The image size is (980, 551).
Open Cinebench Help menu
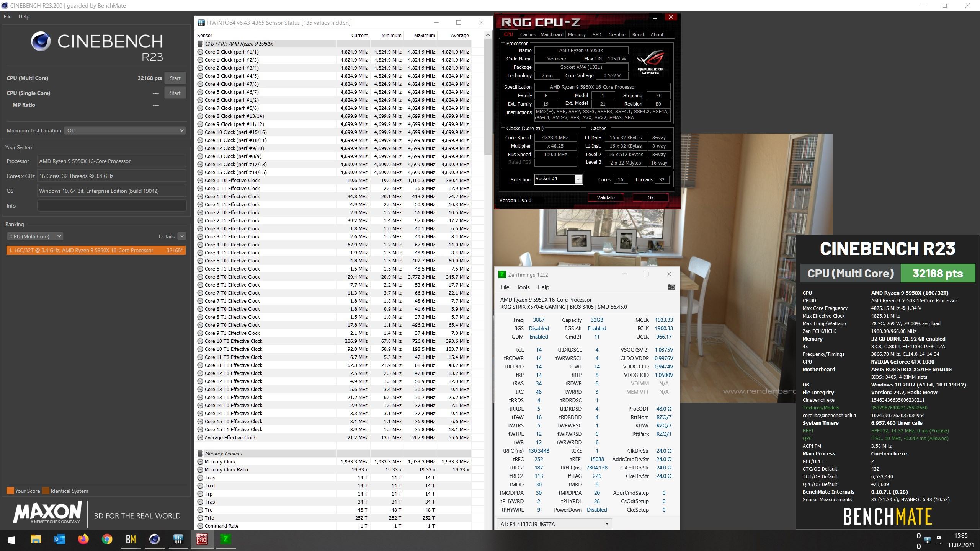(24, 16)
